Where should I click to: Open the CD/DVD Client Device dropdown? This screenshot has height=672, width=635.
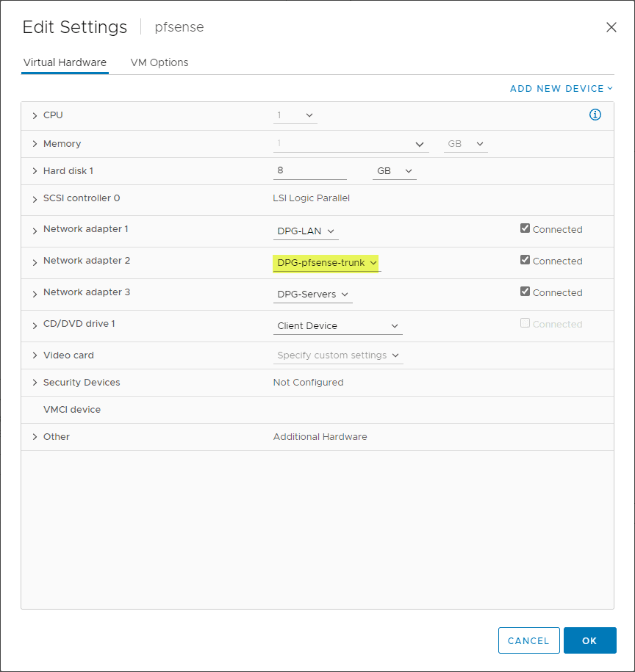pos(337,326)
